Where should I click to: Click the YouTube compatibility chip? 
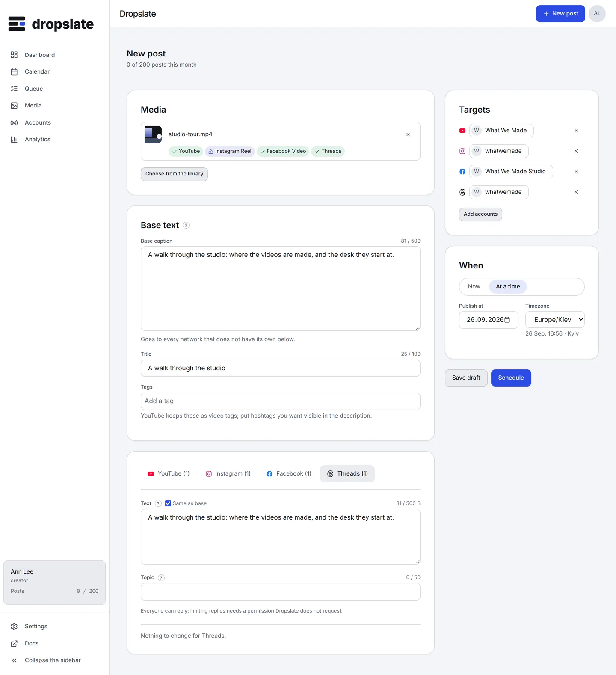pyautogui.click(x=186, y=151)
